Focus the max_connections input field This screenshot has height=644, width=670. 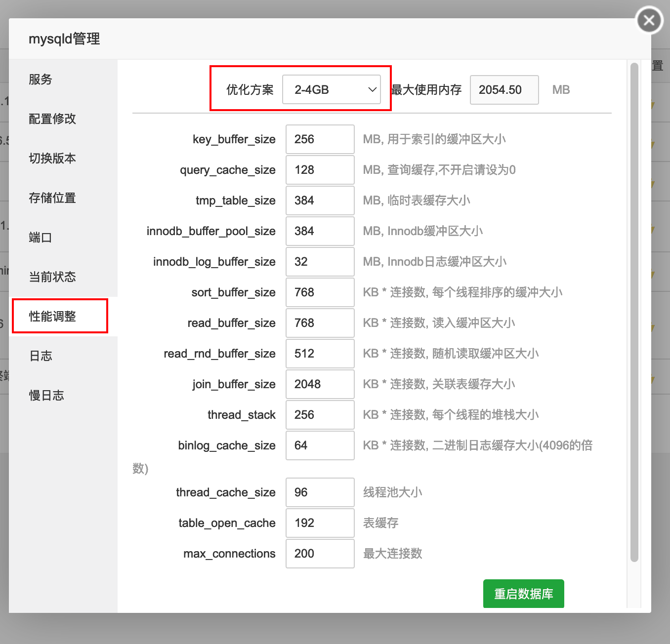tap(320, 554)
